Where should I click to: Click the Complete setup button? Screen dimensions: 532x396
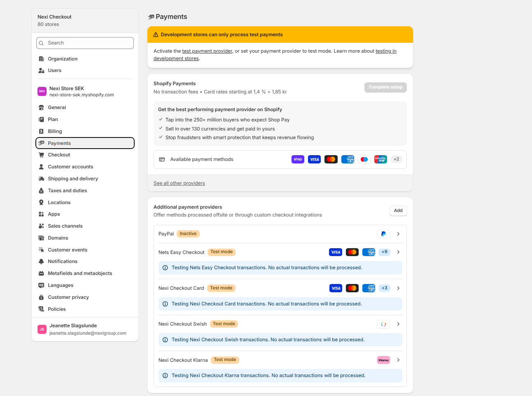(x=385, y=87)
